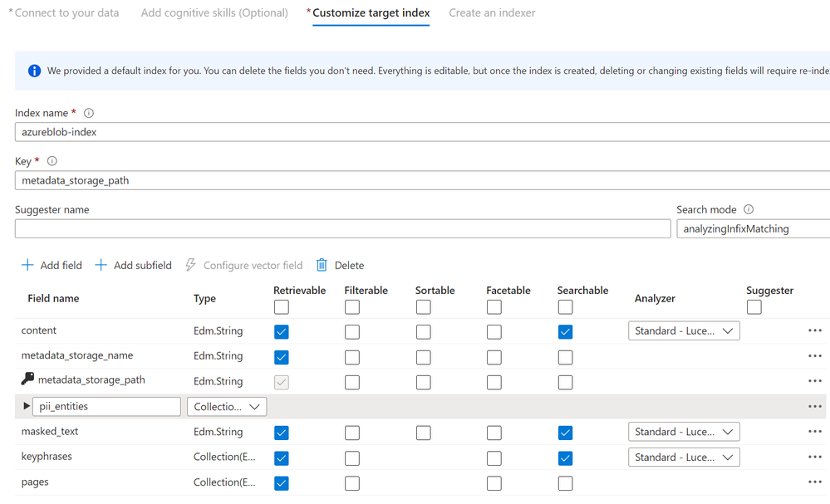The image size is (830, 504).
Task: Open the Add cognitive skills tab
Action: (x=214, y=13)
